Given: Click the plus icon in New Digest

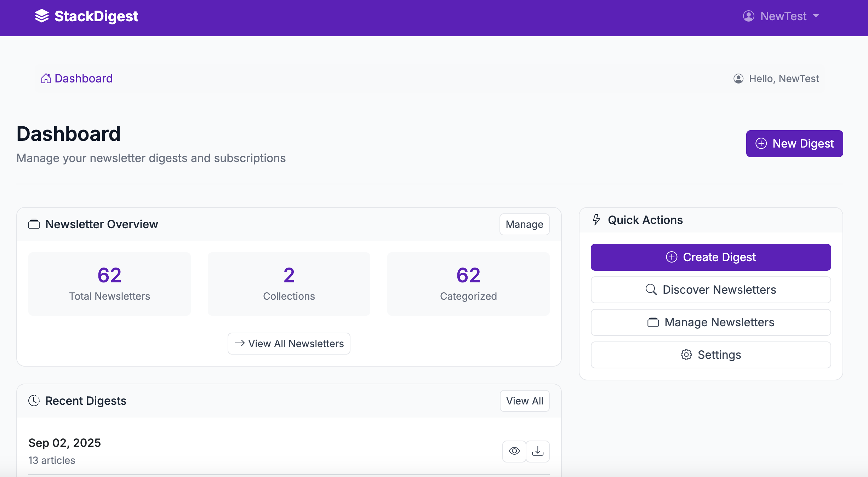Looking at the screenshot, I should (x=761, y=143).
